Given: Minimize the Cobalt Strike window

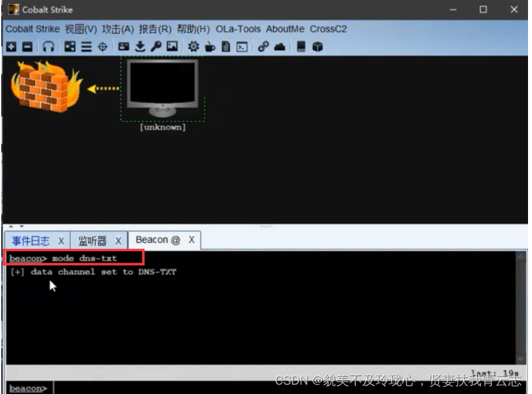Looking at the screenshot, I should (453, 9).
